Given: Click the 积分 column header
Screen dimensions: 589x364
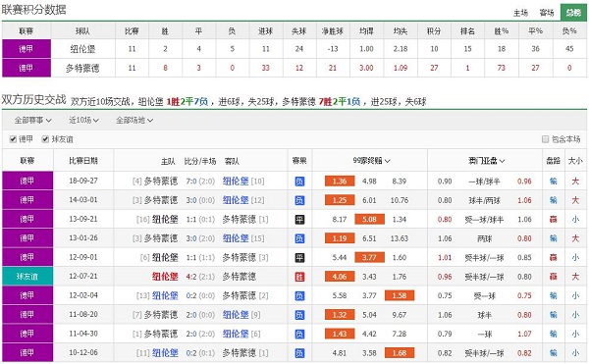Looking at the screenshot, I should pos(434,31).
